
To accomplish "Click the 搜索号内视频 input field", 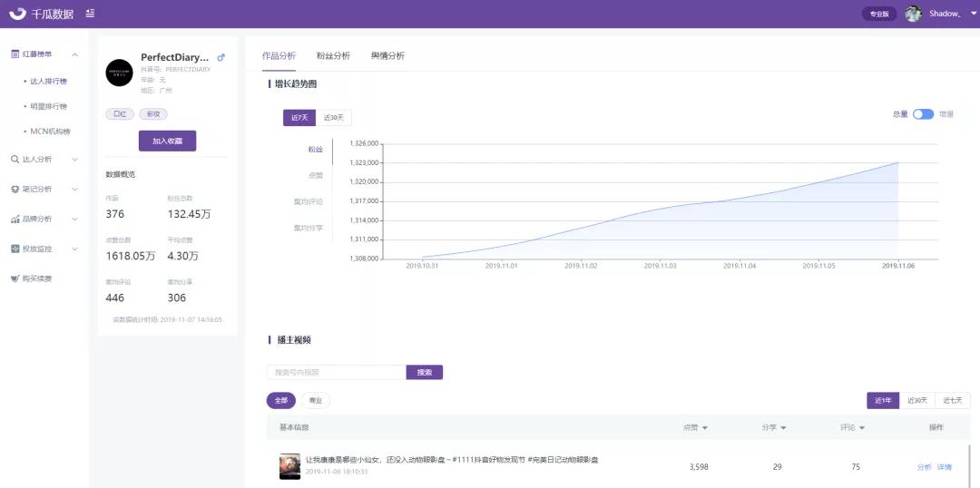I will point(337,373).
